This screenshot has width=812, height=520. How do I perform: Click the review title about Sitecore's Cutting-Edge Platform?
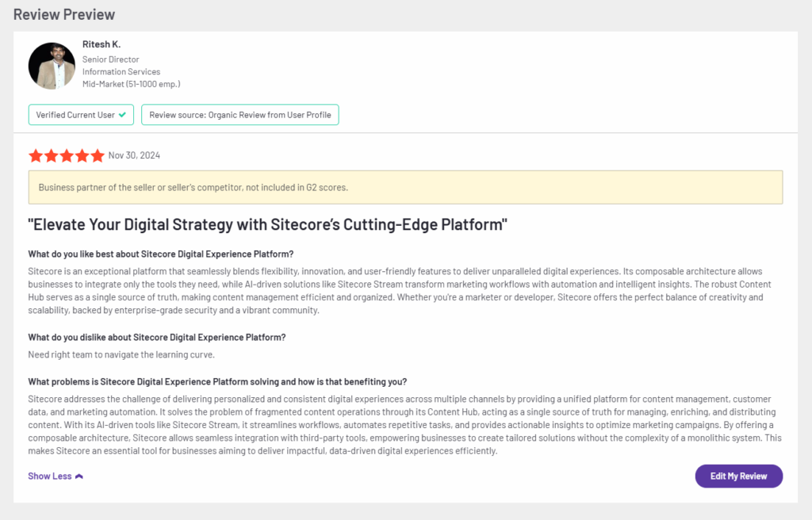pyautogui.click(x=268, y=225)
